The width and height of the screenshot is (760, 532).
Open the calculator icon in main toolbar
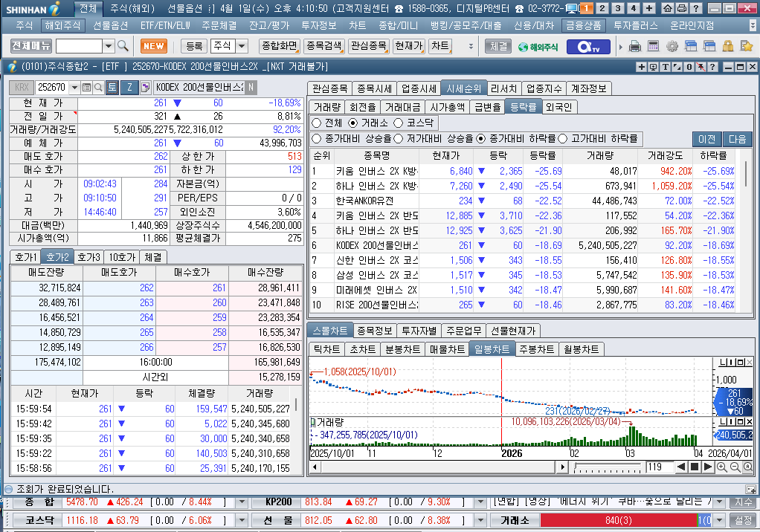point(654,47)
